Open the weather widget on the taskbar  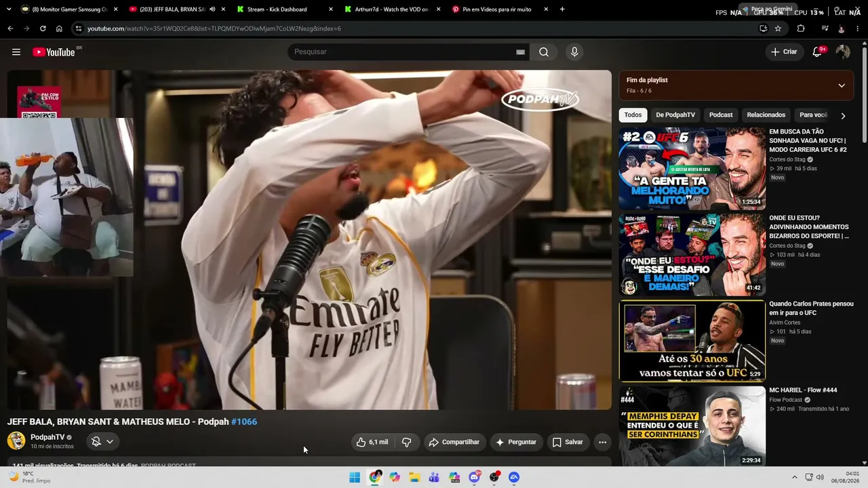30,477
